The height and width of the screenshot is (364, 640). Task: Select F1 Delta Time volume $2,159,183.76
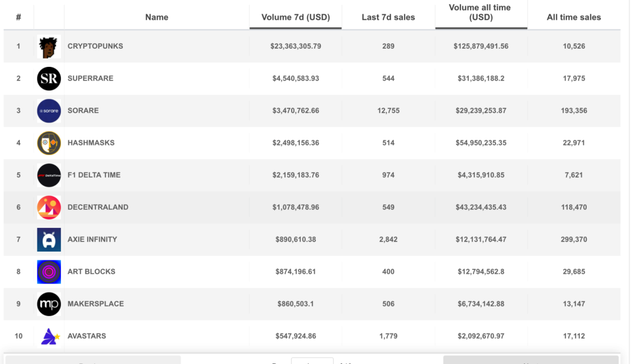[x=296, y=175]
